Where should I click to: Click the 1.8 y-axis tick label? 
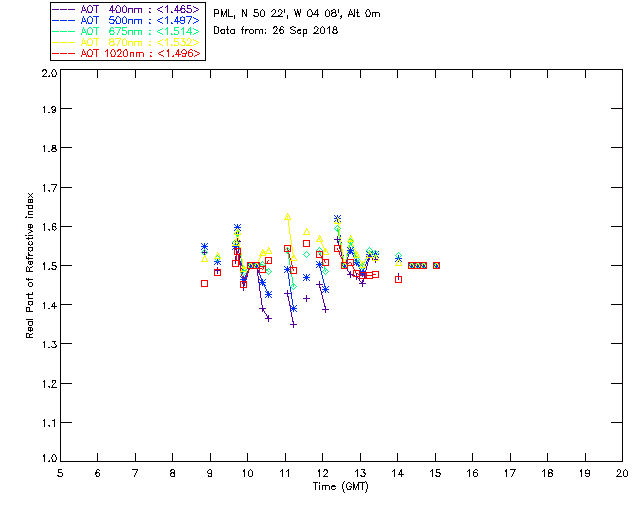click(49, 148)
